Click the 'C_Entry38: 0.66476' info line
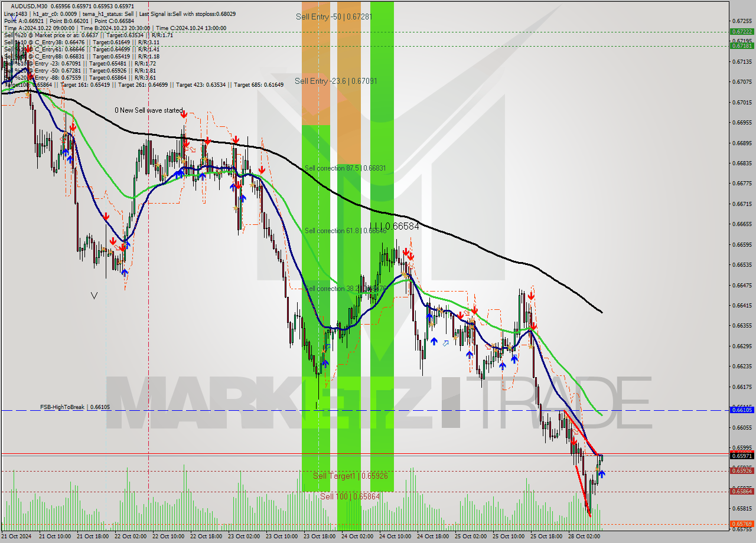This screenshot has width=756, height=543. coord(82,42)
